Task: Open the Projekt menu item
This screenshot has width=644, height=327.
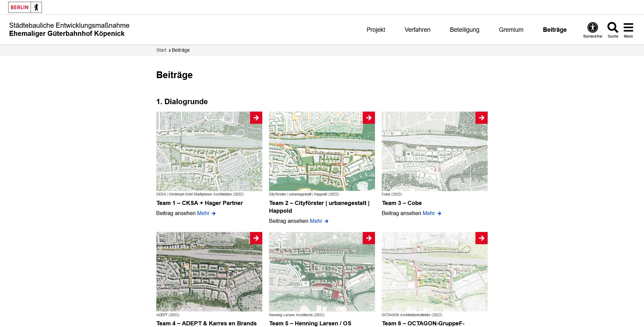Action: [376, 30]
